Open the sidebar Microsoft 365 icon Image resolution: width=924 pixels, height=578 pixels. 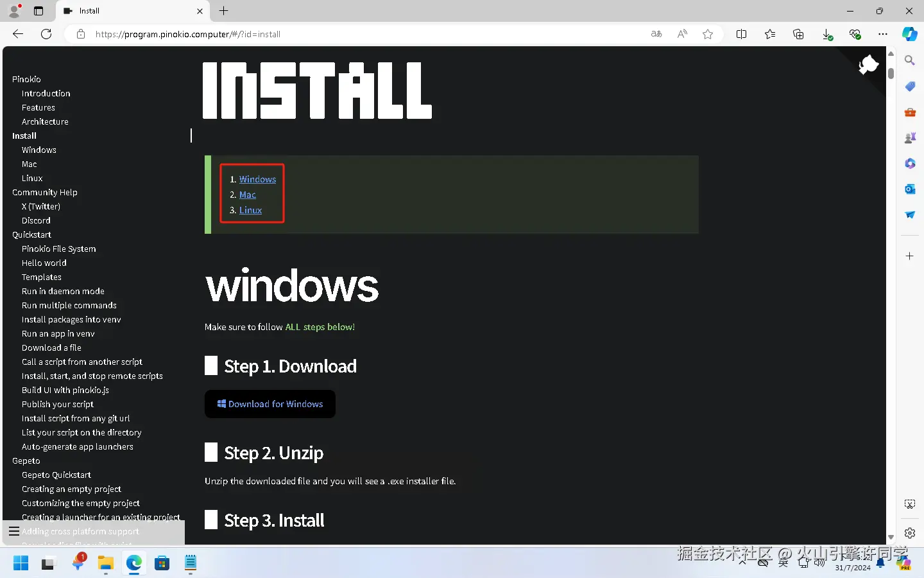910,163
